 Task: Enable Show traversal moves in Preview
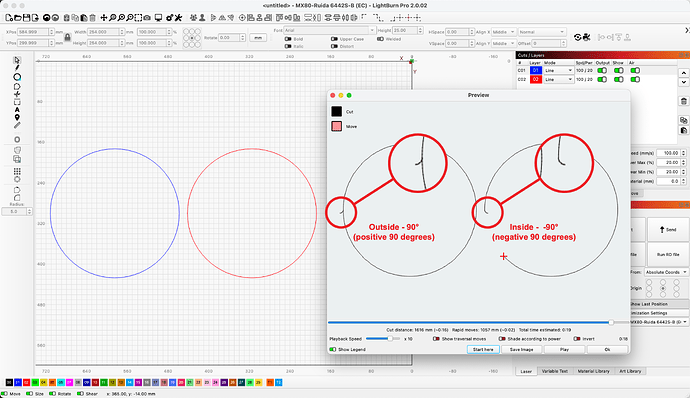tap(436, 339)
